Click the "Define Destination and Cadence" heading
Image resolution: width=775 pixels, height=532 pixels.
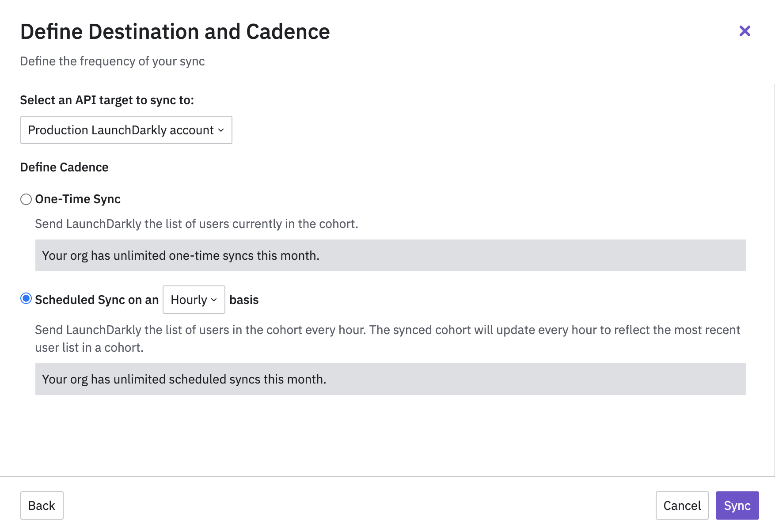point(175,32)
